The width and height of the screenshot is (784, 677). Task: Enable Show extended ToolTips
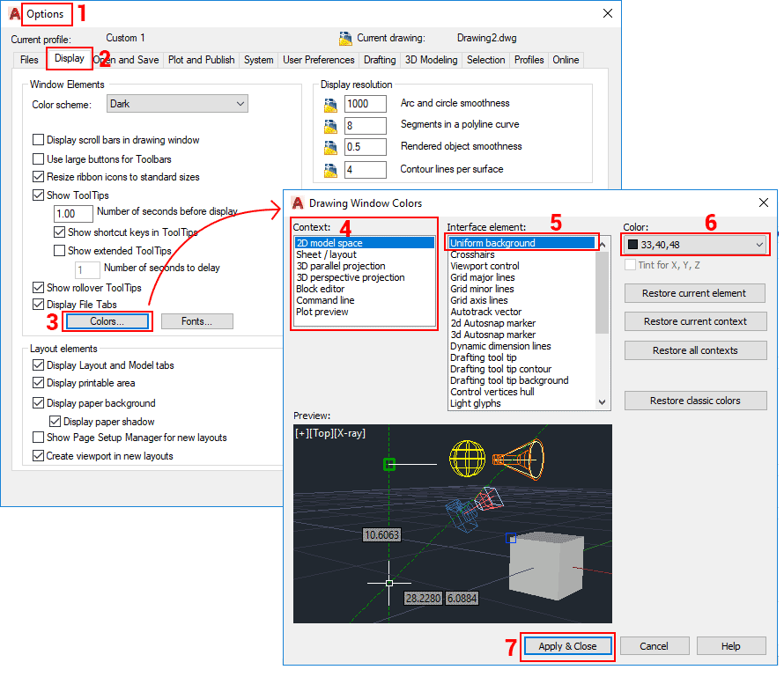(59, 250)
